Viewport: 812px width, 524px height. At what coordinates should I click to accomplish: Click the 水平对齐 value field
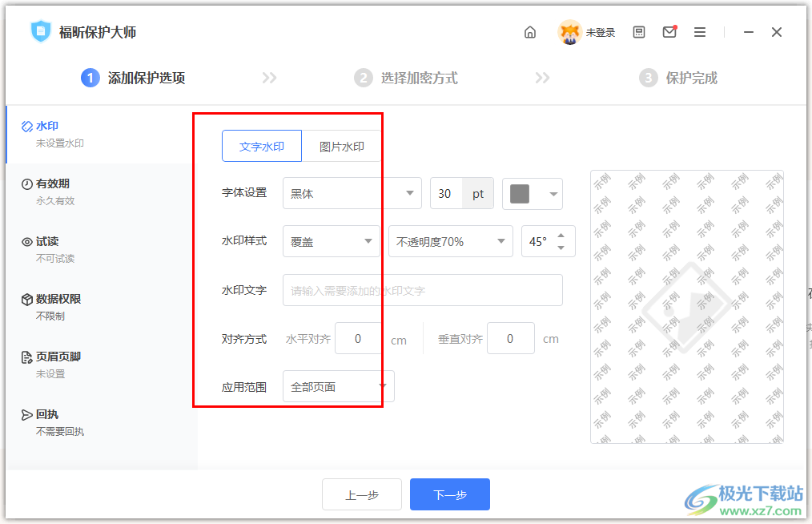(x=359, y=338)
